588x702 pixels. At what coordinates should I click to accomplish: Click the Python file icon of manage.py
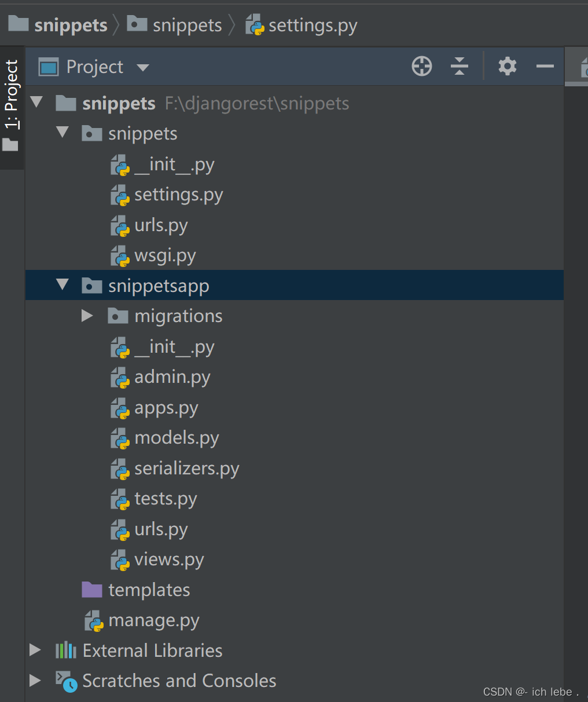94,621
